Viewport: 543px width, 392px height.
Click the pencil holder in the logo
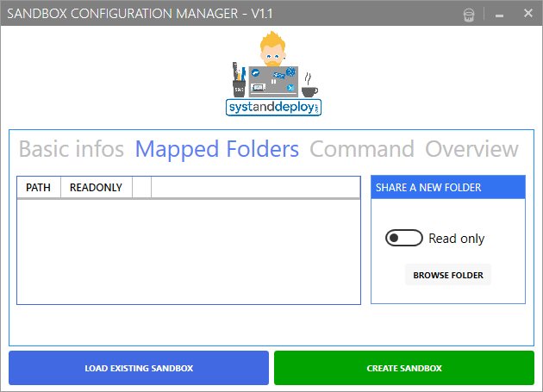coord(235,85)
